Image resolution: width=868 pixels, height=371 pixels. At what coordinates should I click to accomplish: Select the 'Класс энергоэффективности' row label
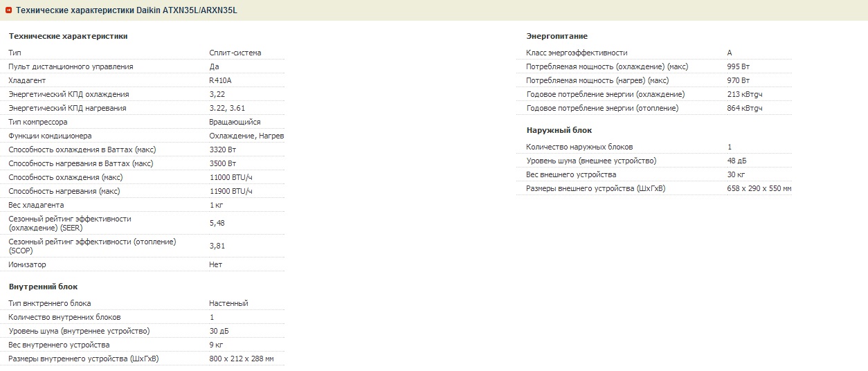pyautogui.click(x=577, y=53)
